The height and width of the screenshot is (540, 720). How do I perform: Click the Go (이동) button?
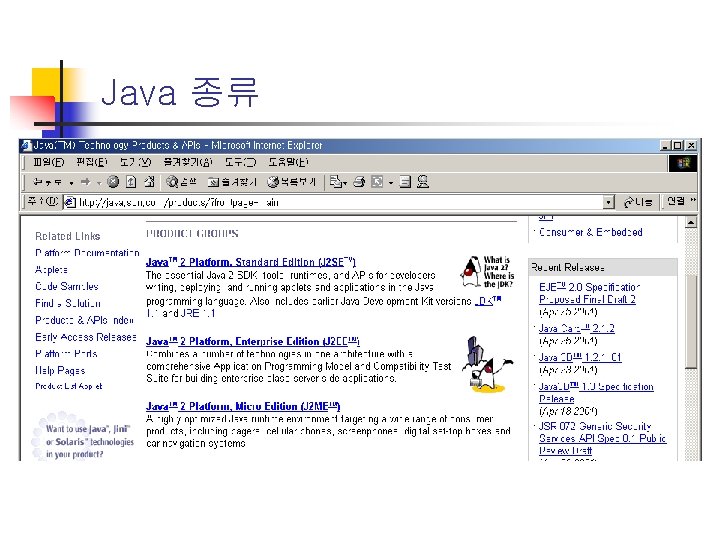[x=638, y=202]
